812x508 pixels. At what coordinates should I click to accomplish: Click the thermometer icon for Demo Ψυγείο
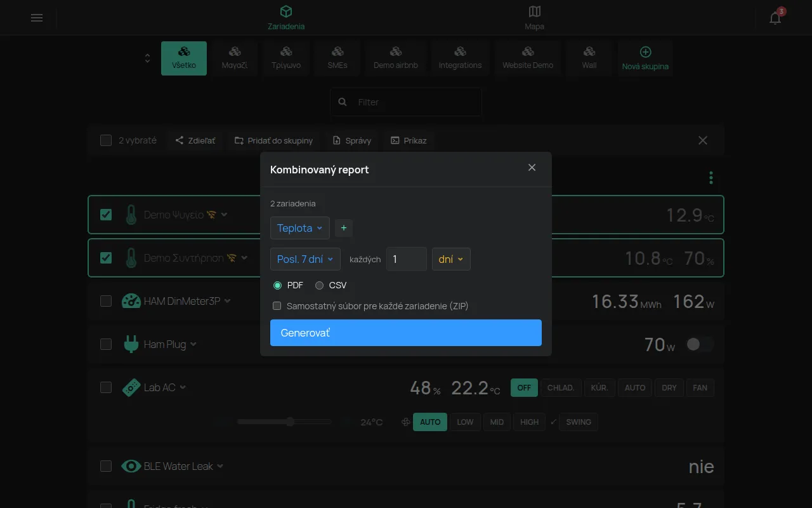click(x=131, y=215)
